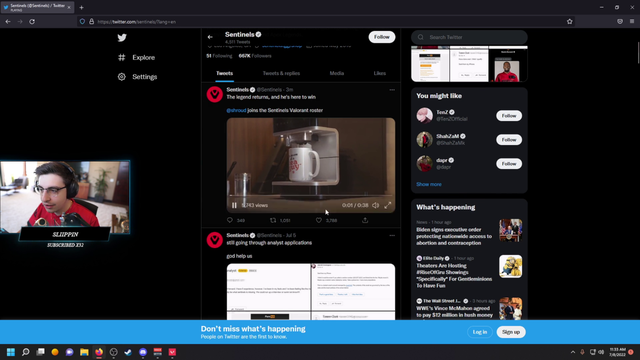Screen dimensions: 640x360
Task: Click Show more under You might like
Action: [429, 184]
